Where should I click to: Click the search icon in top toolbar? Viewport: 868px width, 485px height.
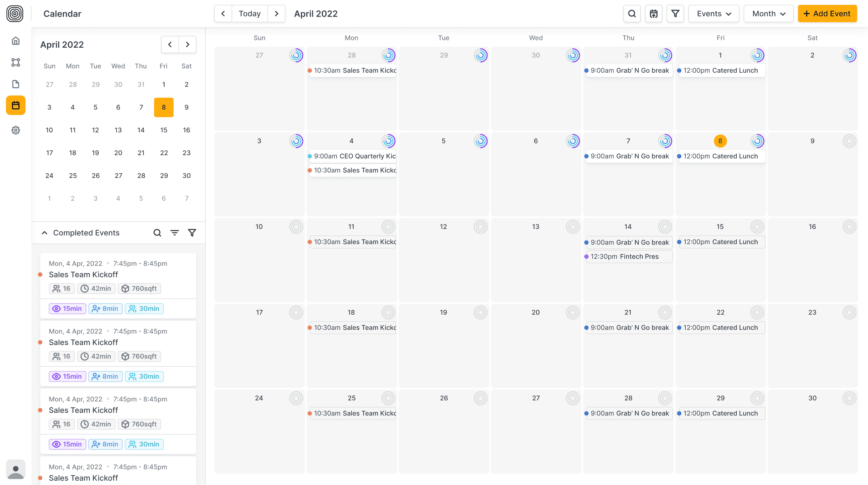[x=632, y=14]
